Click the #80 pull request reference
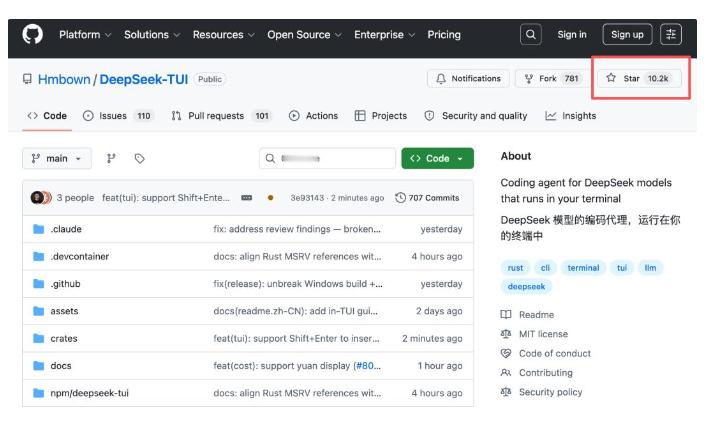 pos(366,366)
